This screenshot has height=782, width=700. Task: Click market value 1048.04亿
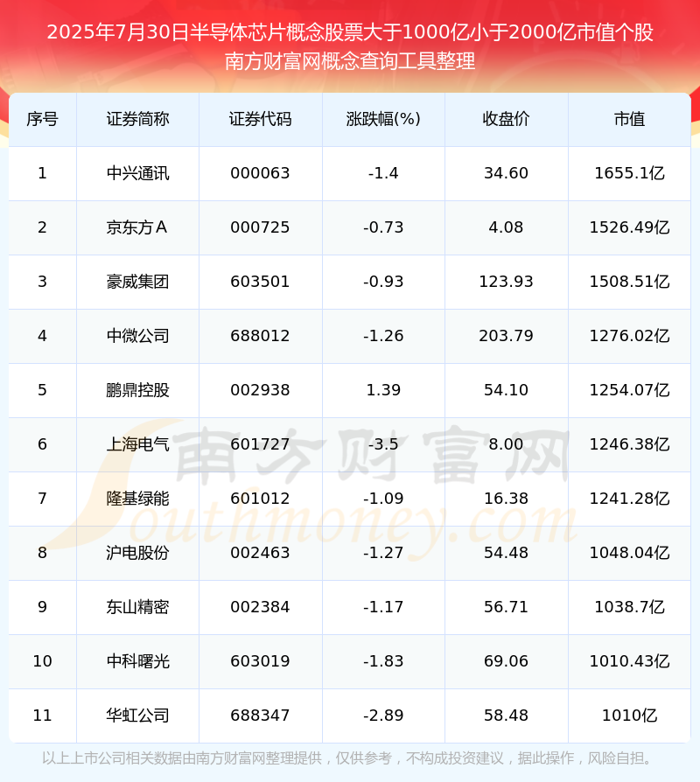tap(630, 553)
